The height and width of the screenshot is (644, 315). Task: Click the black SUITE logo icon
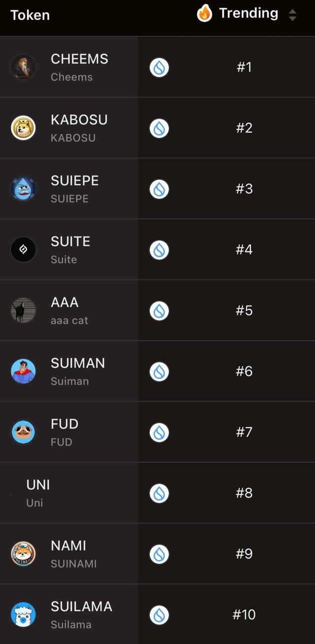[x=23, y=250]
